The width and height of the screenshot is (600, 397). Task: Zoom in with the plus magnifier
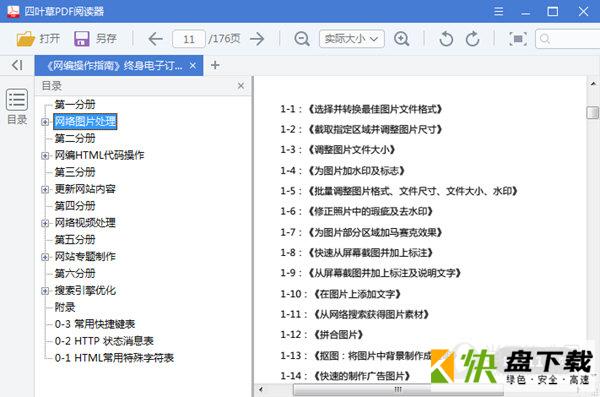(x=401, y=39)
